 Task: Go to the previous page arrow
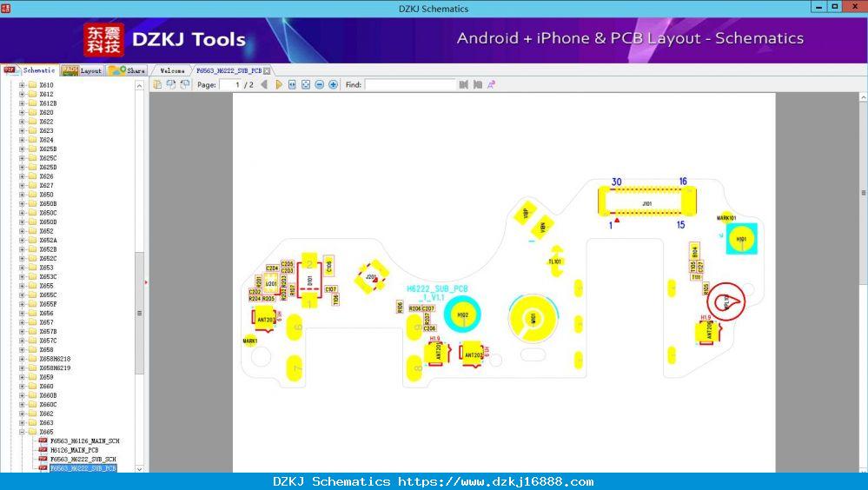[265, 85]
